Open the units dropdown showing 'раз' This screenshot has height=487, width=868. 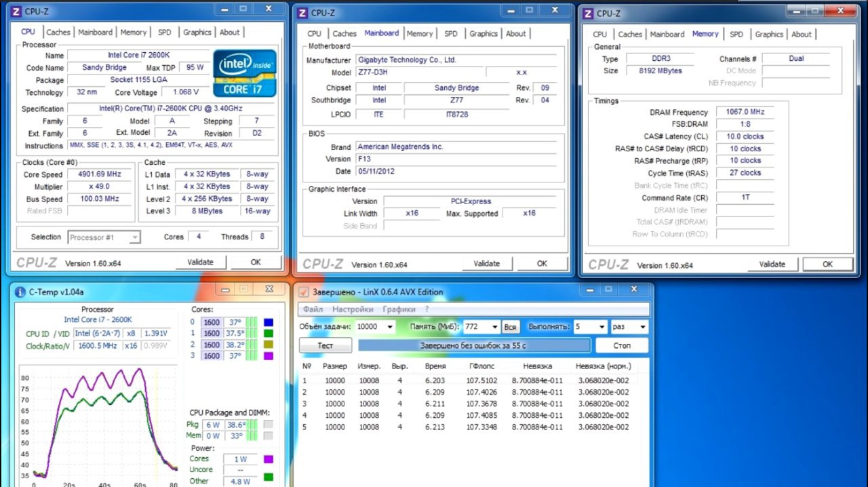point(629,326)
